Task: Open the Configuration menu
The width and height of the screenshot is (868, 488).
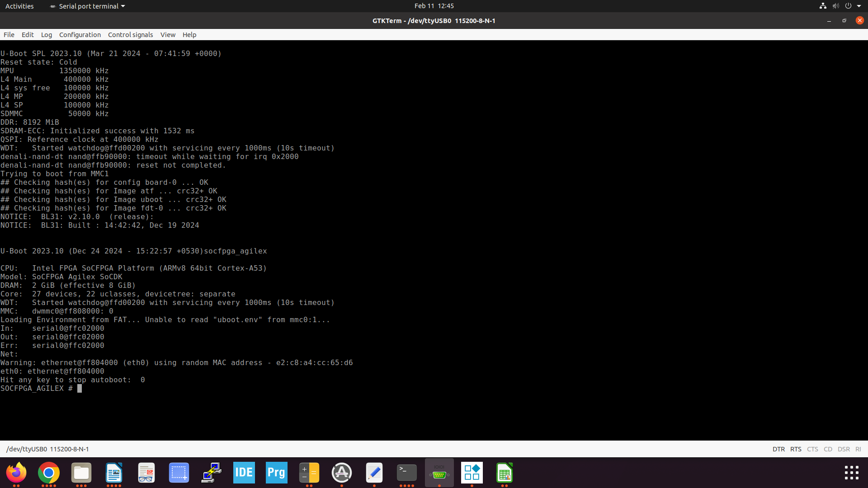Action: [80, 35]
